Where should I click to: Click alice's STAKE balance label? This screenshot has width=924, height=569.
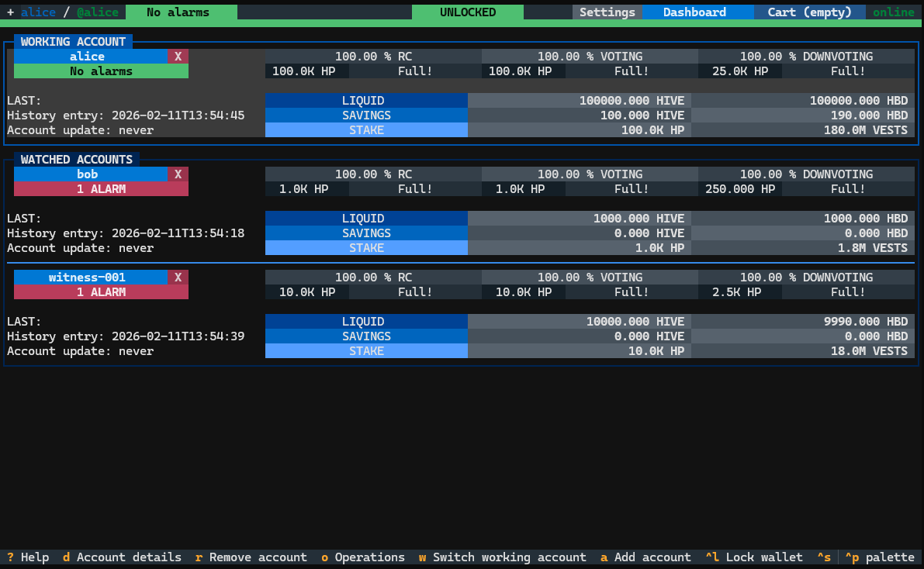point(366,129)
